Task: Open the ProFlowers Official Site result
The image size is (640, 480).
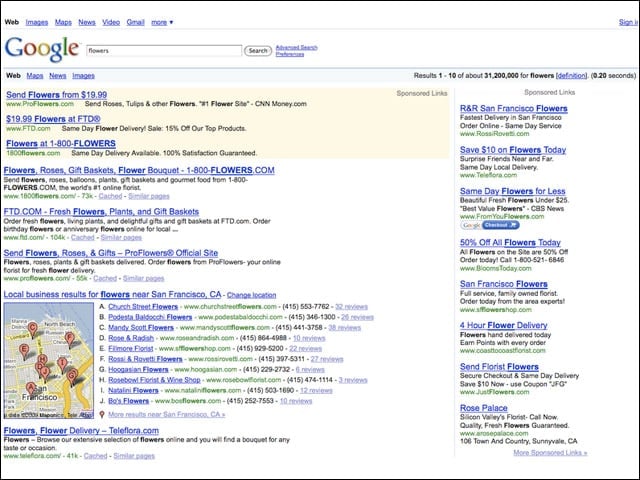Action: click(111, 253)
